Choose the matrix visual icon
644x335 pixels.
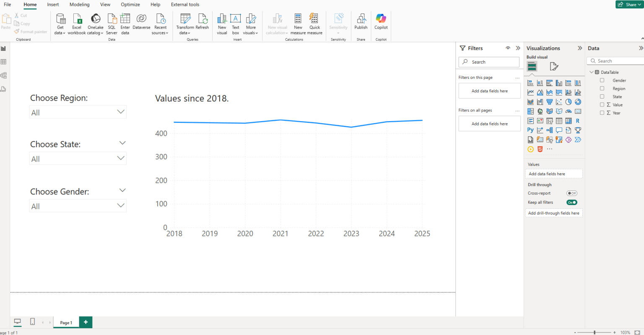569,120
